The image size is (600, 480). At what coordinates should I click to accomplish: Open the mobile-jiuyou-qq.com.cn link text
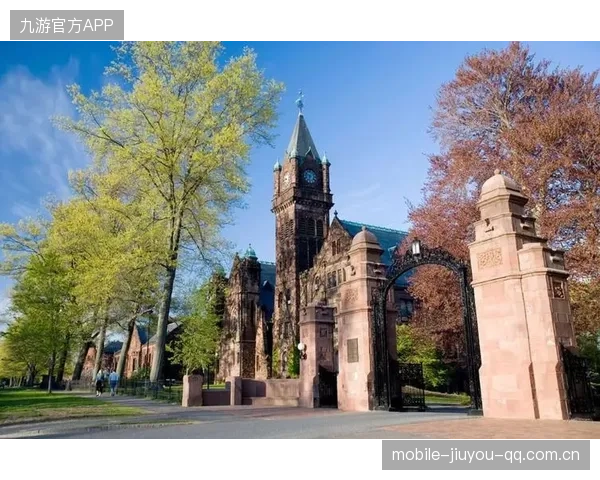tap(486, 455)
